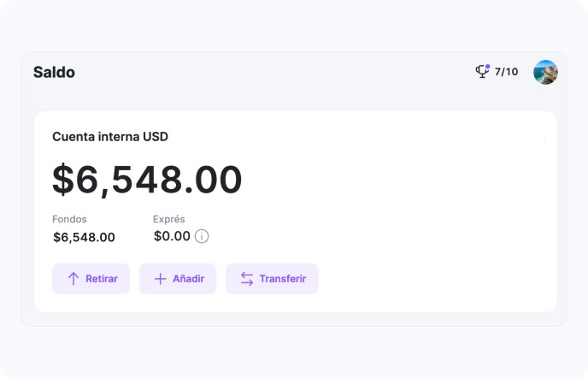Click the $0.00 Exprés amount

pyautogui.click(x=172, y=236)
